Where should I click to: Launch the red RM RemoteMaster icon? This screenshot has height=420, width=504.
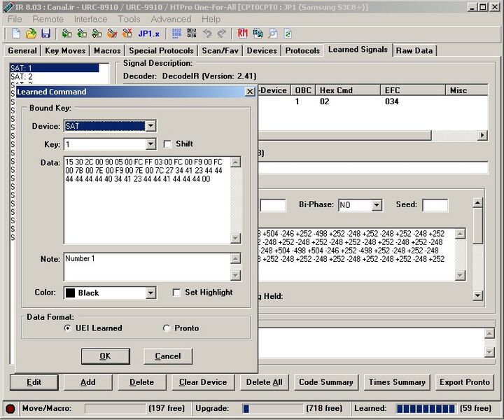coord(243,34)
